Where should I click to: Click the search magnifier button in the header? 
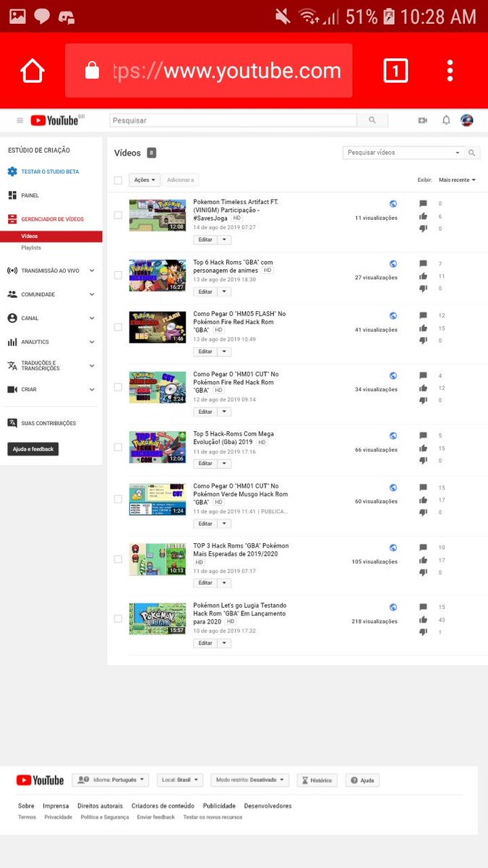pos(372,120)
